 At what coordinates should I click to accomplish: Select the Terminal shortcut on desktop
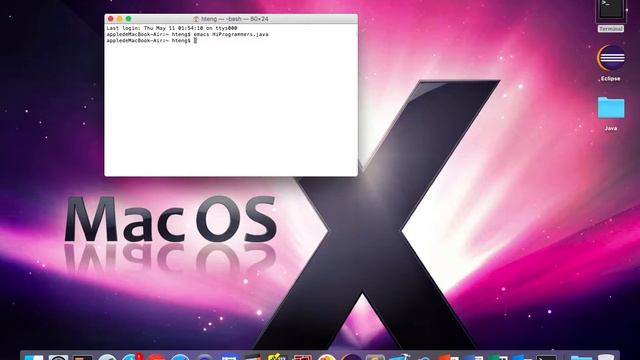(x=611, y=11)
